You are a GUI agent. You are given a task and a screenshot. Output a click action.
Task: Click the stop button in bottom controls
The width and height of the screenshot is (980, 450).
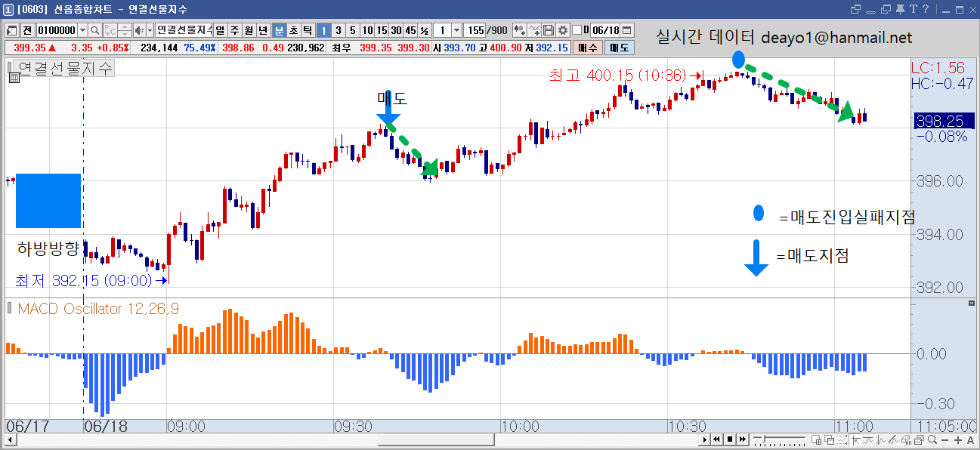point(731,439)
